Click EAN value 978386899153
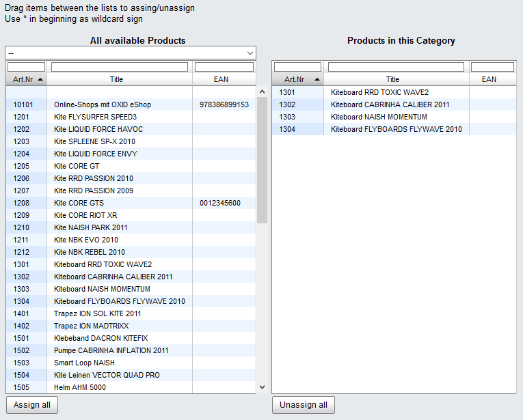Viewport: 523px width, 420px height. tap(224, 104)
